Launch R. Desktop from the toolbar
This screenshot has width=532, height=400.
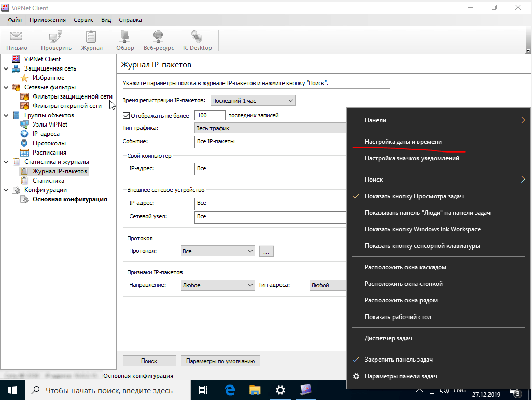pos(197,40)
